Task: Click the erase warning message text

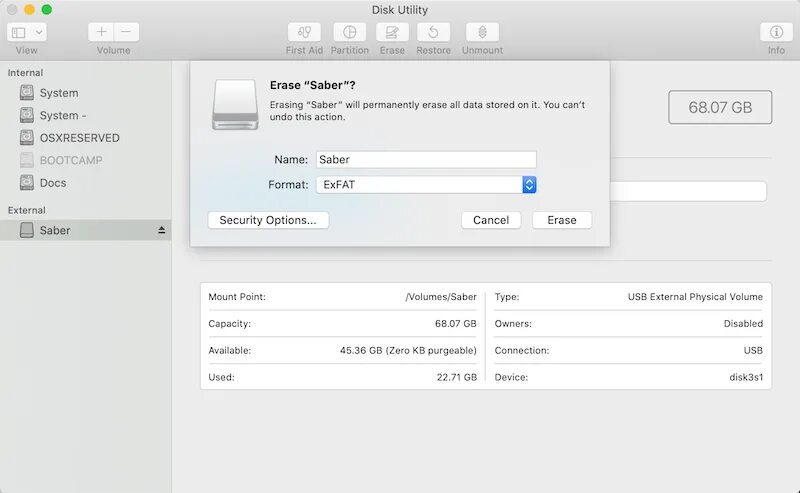Action: point(427,111)
